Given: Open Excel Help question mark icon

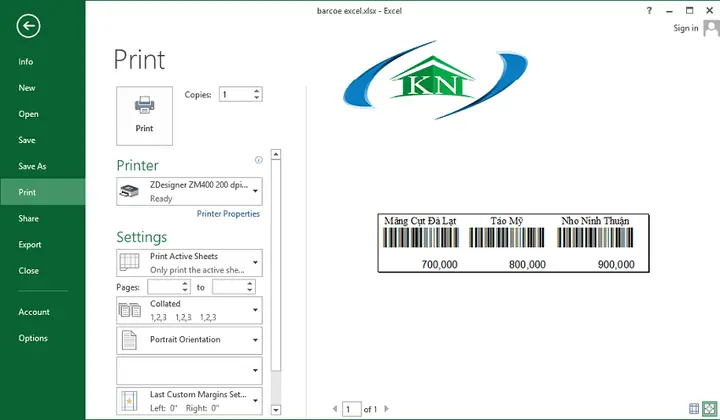Looking at the screenshot, I should [x=649, y=11].
